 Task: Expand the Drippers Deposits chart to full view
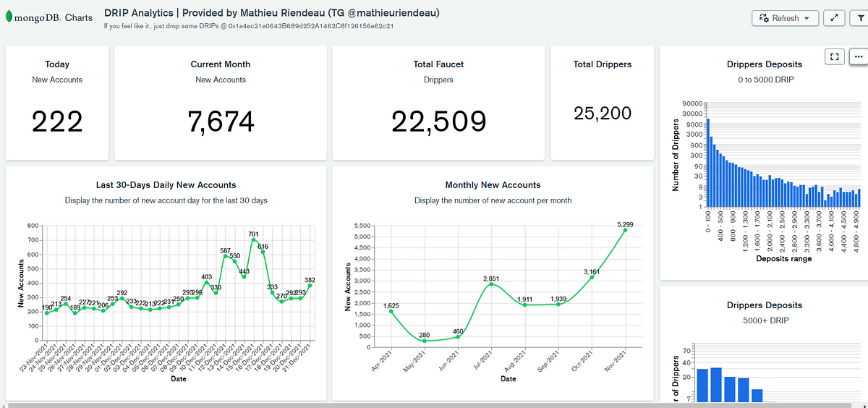(x=834, y=56)
